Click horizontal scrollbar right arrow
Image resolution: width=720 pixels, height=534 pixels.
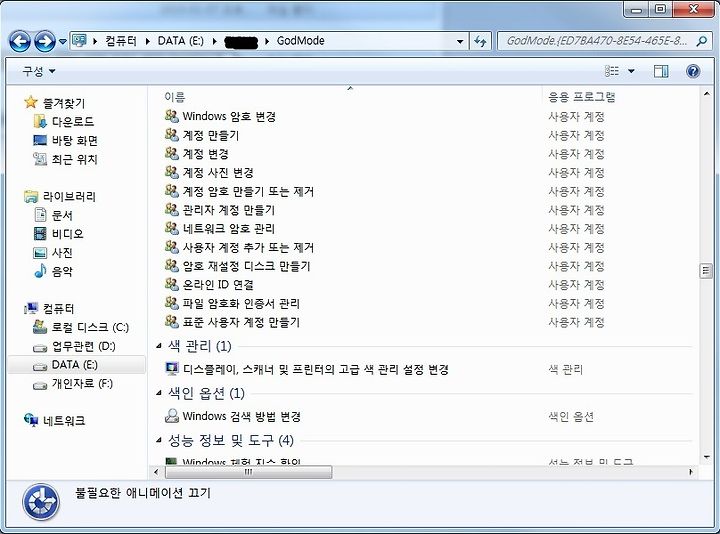tap(691, 472)
